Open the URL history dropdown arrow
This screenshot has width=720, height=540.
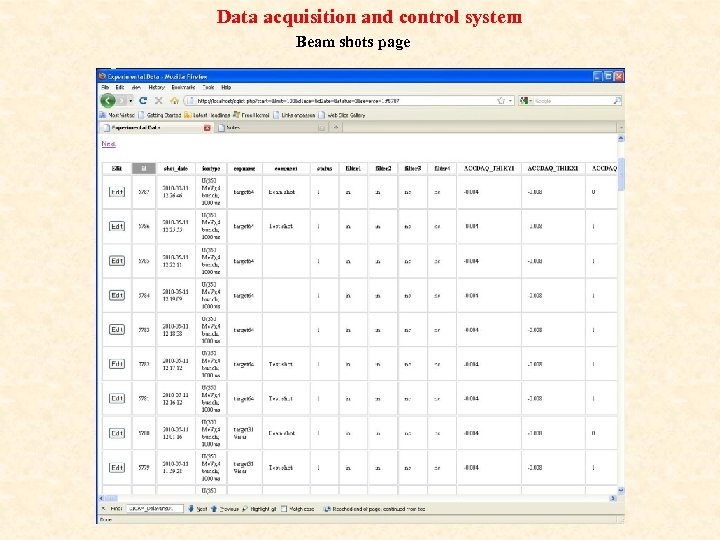[x=510, y=101]
